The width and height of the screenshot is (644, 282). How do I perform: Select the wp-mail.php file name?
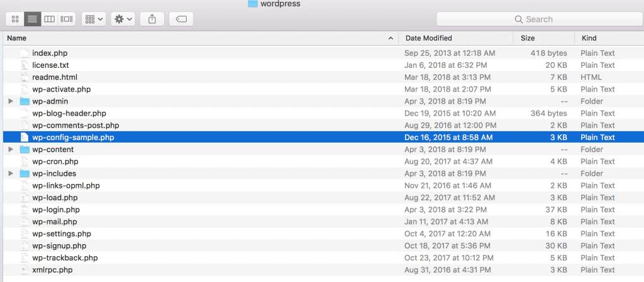(55, 222)
